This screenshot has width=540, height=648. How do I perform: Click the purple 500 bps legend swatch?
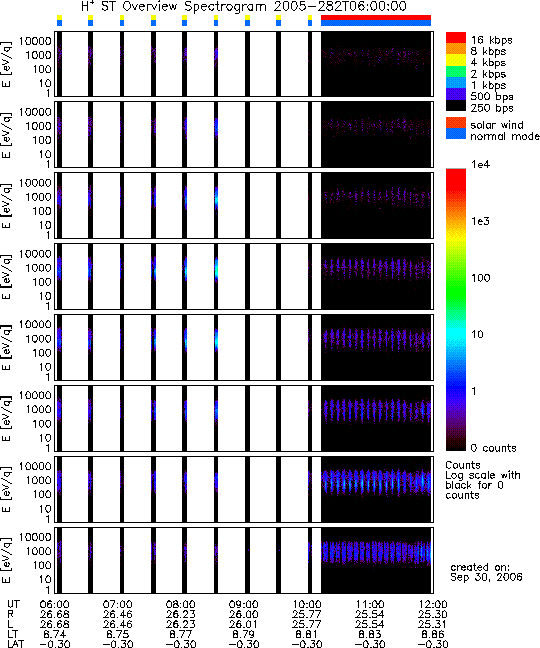pos(456,94)
